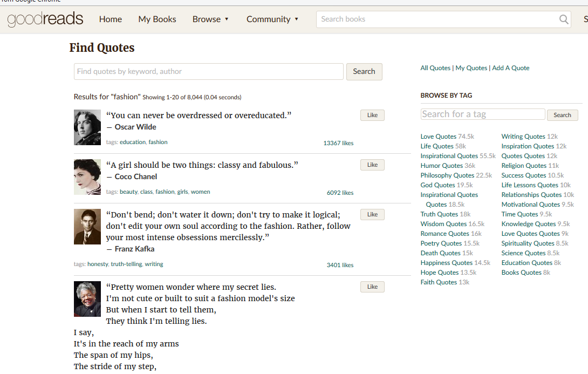The image size is (588, 374).
Task: Browse Time Quotes tag
Action: point(519,214)
